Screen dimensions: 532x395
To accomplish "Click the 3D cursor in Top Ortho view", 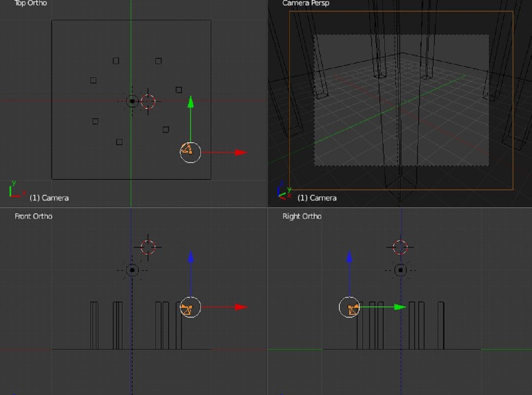I will (148, 101).
